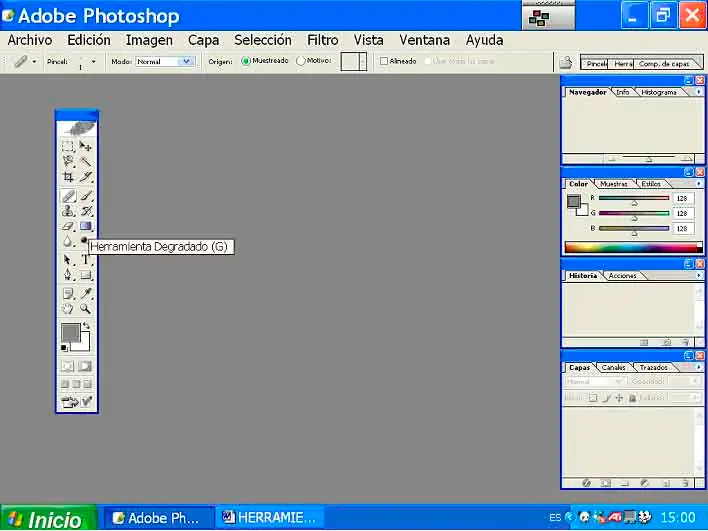Select the Rectangular Marquee tool
Viewport: 708px width, 531px height.
(x=68, y=146)
